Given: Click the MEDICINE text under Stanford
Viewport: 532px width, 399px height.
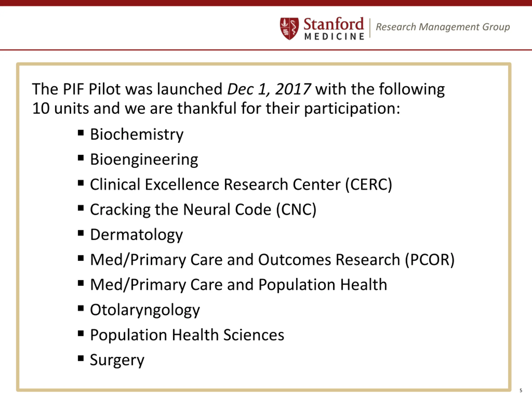Looking at the screenshot, I should pyautogui.click(x=334, y=37).
